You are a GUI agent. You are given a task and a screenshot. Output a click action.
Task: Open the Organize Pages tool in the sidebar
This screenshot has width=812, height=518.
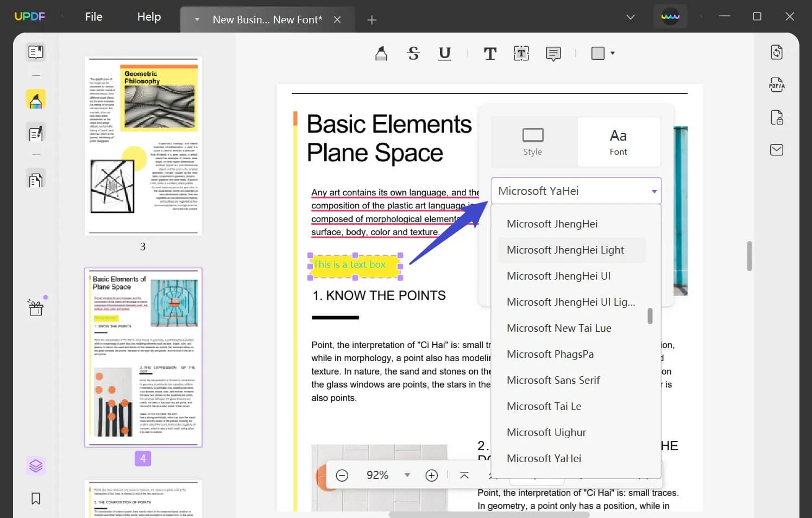click(36, 180)
